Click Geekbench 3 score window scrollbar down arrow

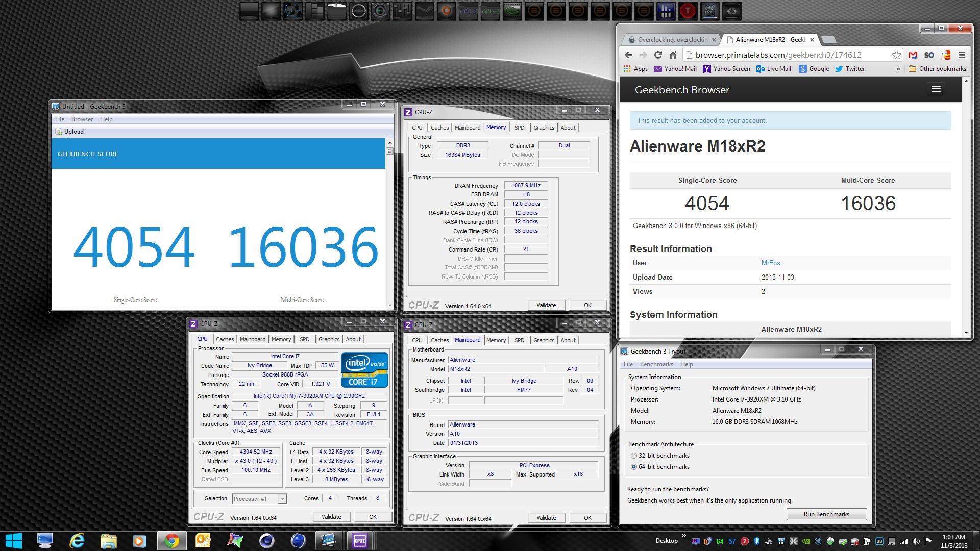[390, 306]
